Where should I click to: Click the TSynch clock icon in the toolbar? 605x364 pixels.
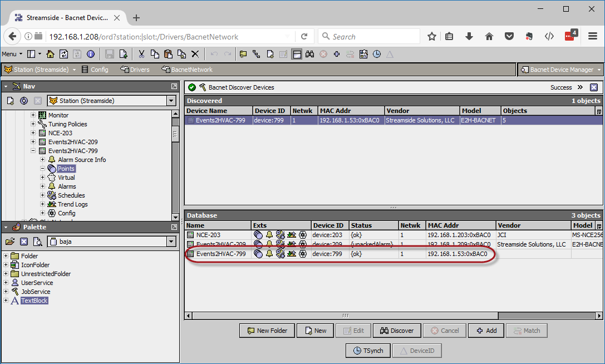click(377, 54)
